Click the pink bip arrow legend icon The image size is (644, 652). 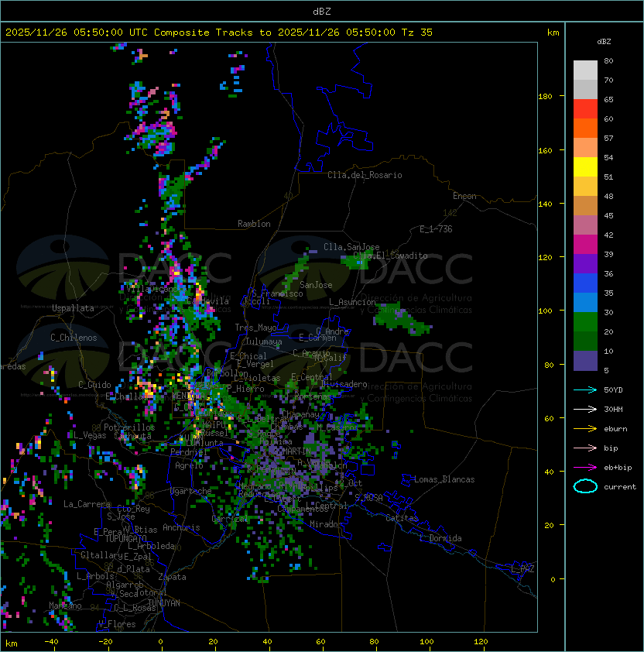click(x=585, y=448)
